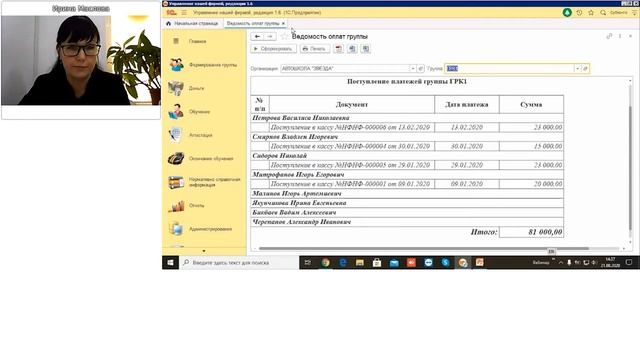Copy link icon at form top right
Viewport: 640px width, 360px height.
pyautogui.click(x=609, y=36)
